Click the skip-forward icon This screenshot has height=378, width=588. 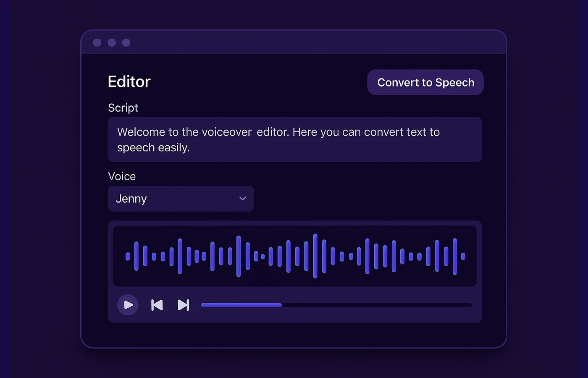point(184,305)
